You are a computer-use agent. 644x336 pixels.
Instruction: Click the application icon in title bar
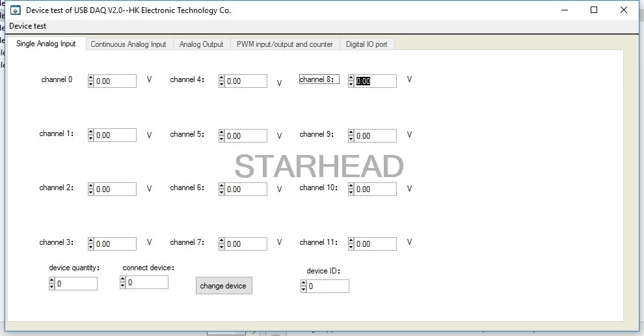coord(15,10)
